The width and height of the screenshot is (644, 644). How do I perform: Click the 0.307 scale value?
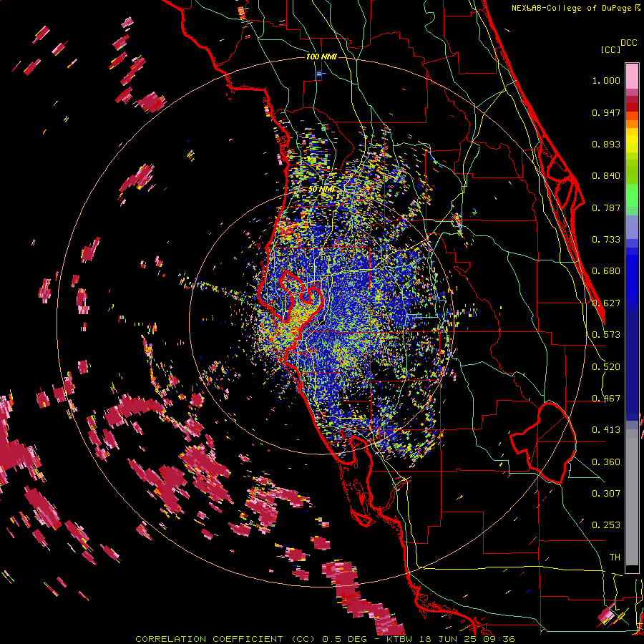pos(606,494)
